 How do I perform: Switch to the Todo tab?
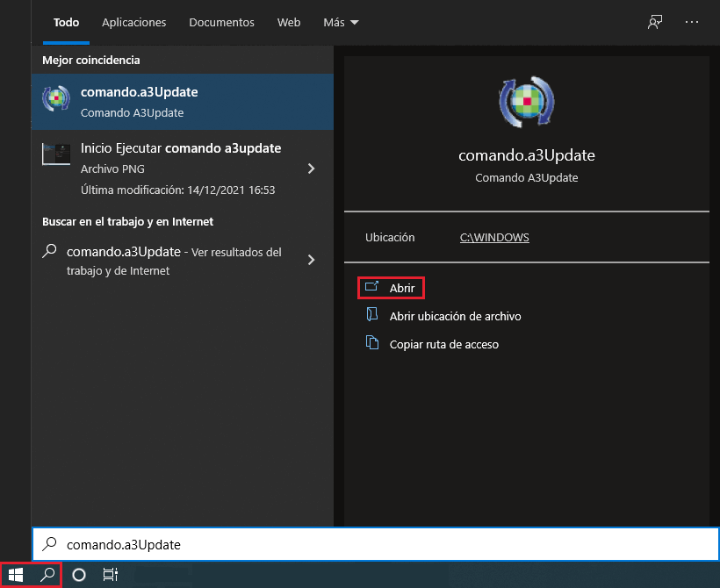66,23
